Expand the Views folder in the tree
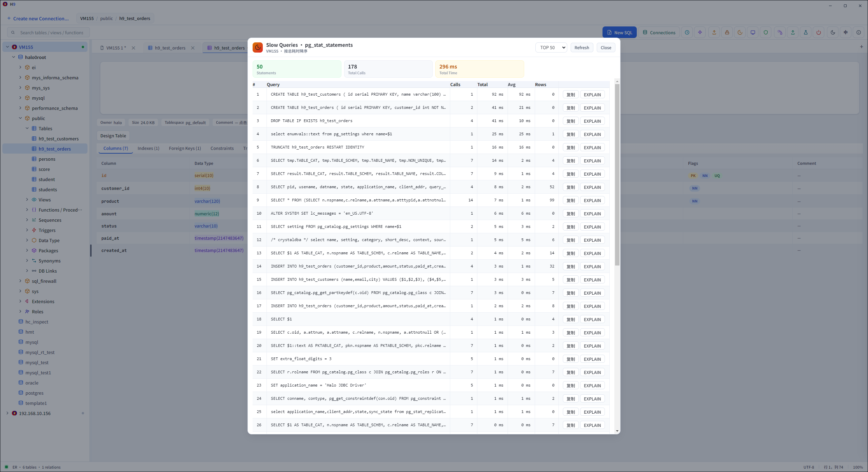This screenshot has width=868, height=472. [x=27, y=200]
